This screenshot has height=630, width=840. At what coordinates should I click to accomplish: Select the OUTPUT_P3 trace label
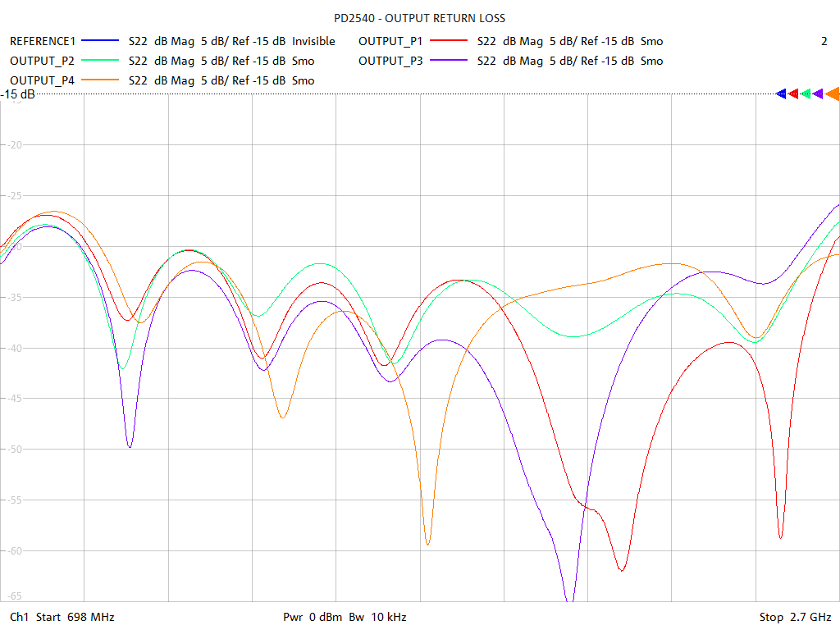click(x=390, y=61)
